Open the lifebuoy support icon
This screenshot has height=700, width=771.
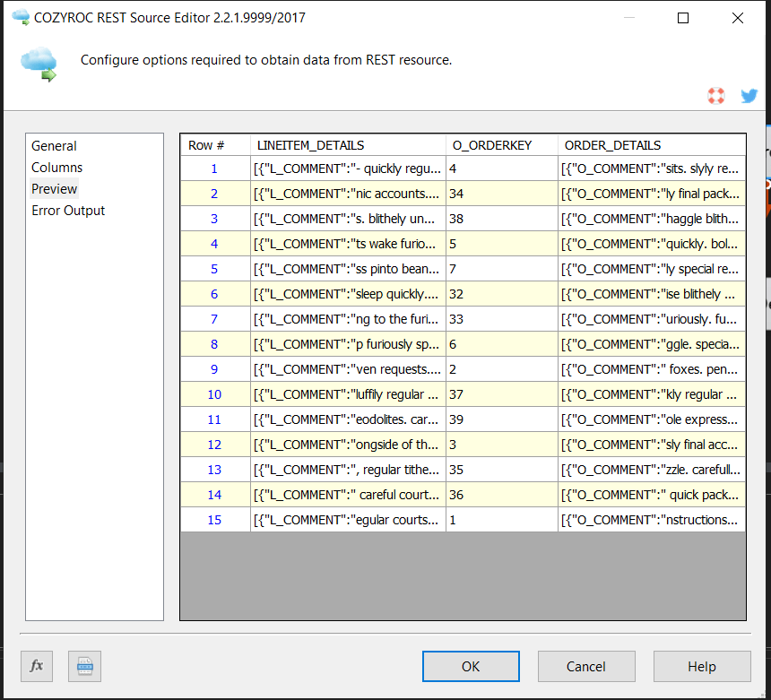pyautogui.click(x=716, y=95)
